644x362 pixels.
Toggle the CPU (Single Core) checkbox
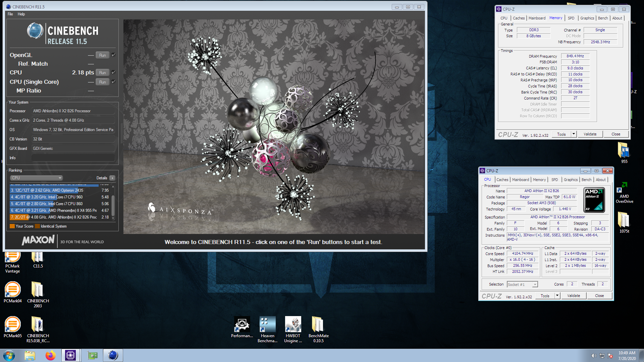tap(113, 82)
